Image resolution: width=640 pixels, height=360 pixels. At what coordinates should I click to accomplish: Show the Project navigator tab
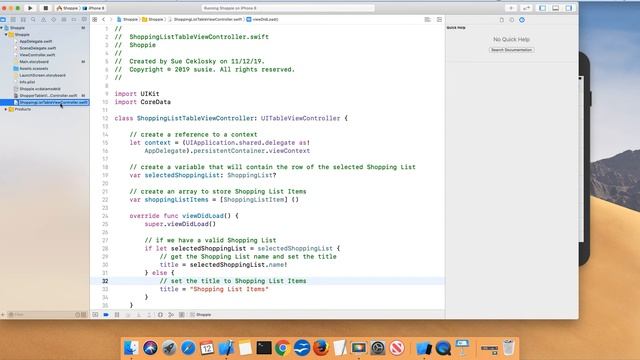3,19
